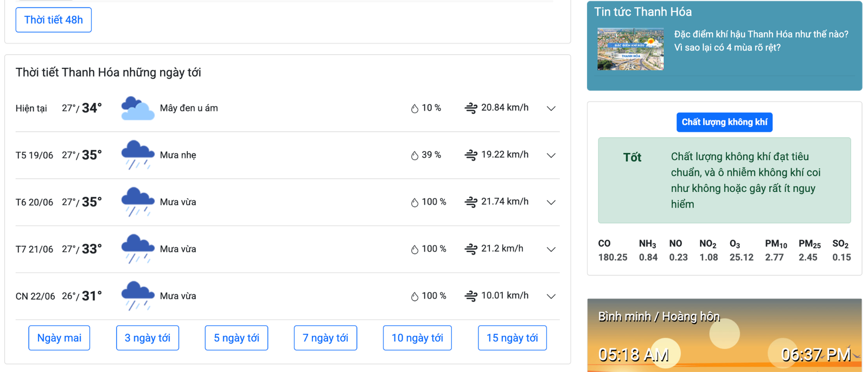Viewport: 868px width, 372px height.
Task: Click the wind icon in the T7 21/06 row
Action: click(471, 249)
